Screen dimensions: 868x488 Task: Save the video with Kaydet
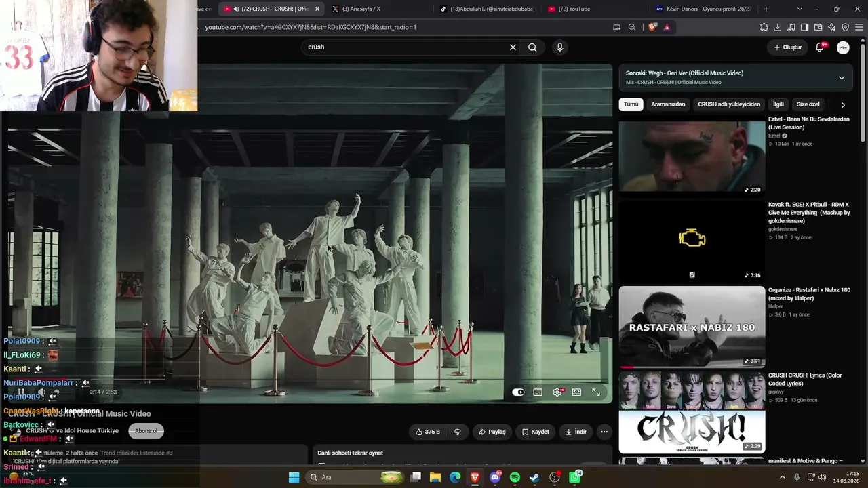coord(535,432)
